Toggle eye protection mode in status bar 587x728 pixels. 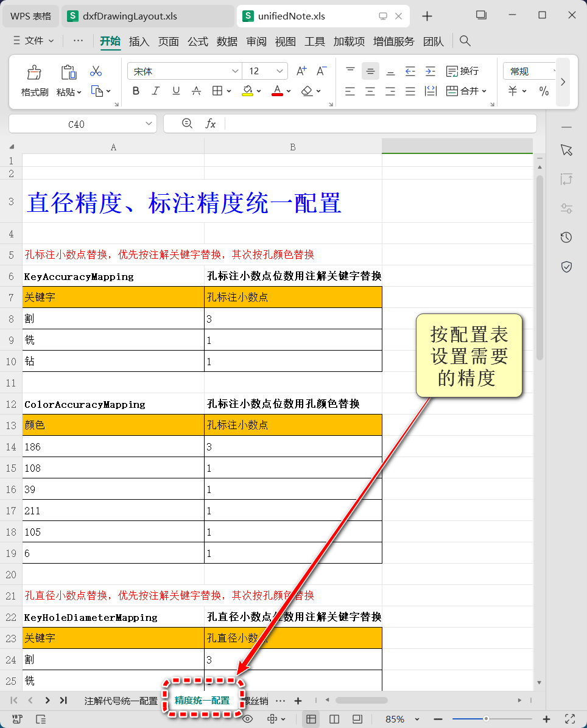[x=247, y=719]
